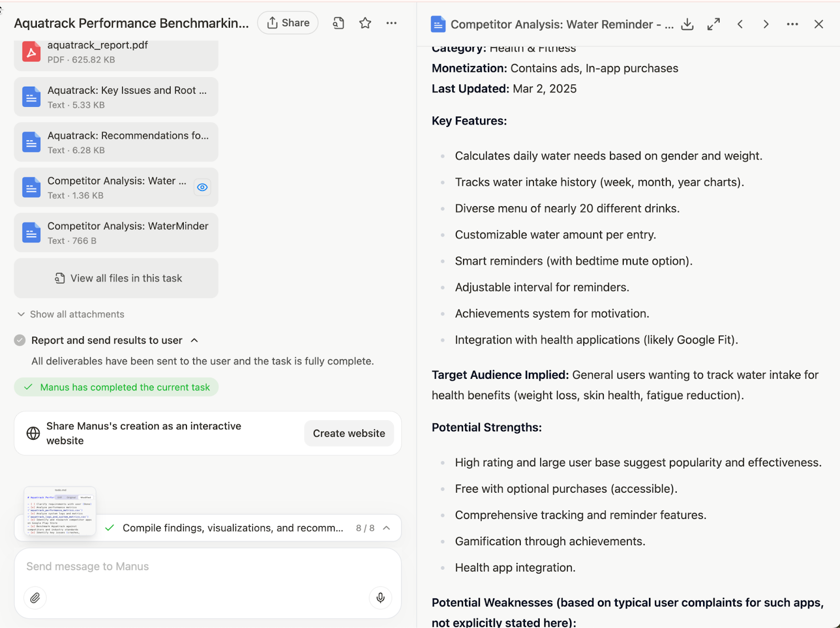Viewport: 840px width, 628px height.
Task: Click Manus has completed the current task badge
Action: tap(116, 387)
